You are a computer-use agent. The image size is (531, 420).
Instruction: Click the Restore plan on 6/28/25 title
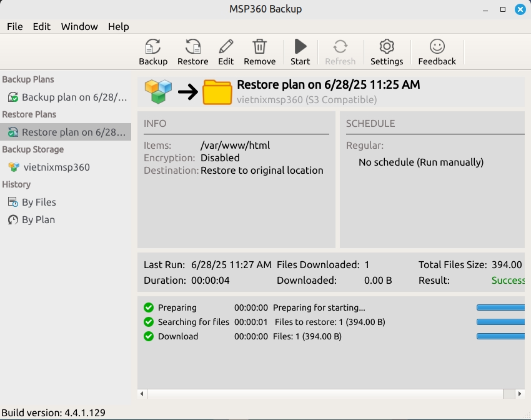328,84
